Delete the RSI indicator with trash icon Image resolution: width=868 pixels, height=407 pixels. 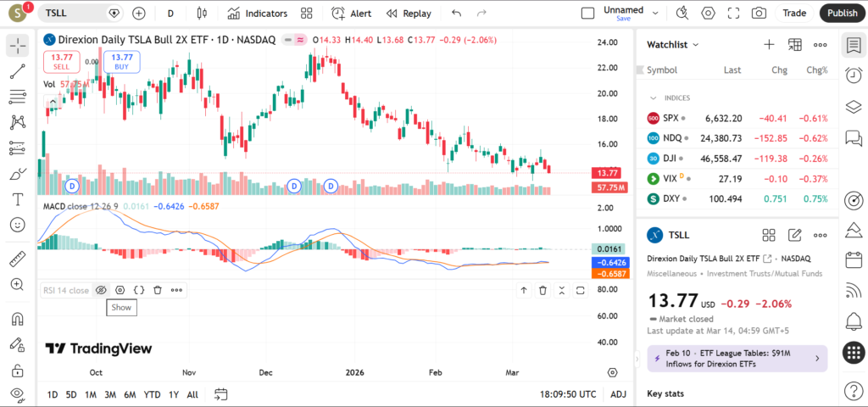(158, 290)
